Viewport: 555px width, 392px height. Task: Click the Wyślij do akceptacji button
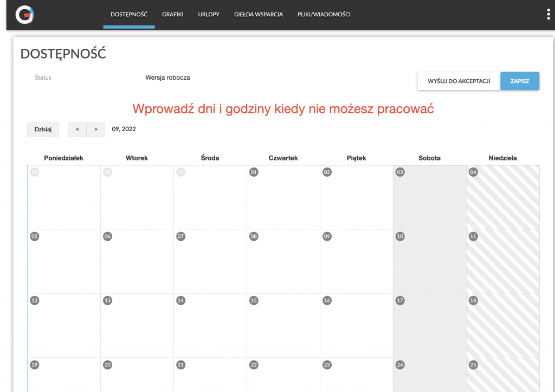459,81
